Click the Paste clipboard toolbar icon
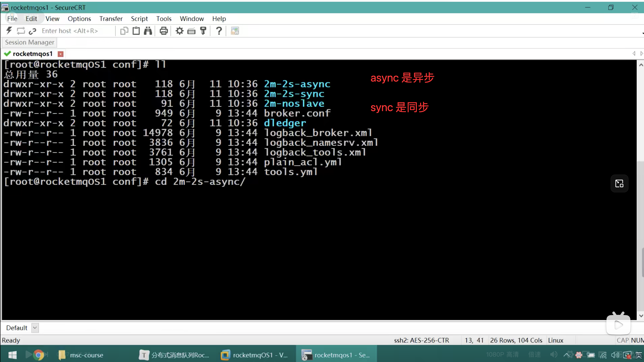 [136, 31]
